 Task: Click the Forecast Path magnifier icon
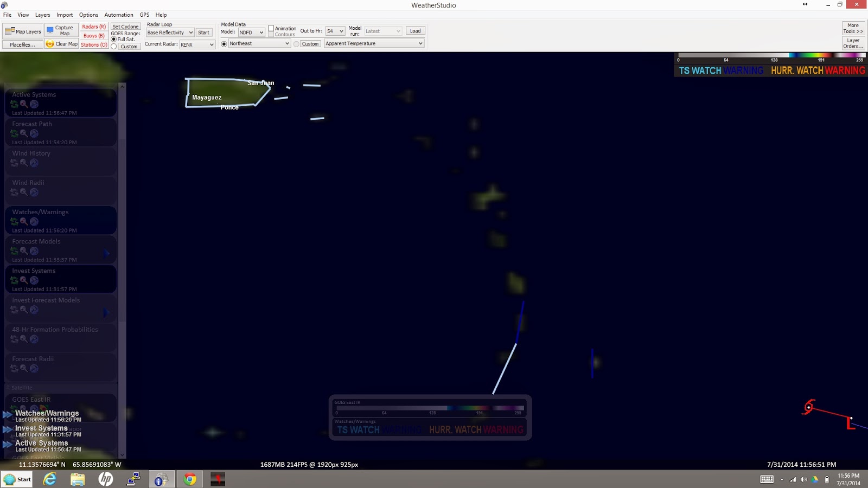pos(24,133)
